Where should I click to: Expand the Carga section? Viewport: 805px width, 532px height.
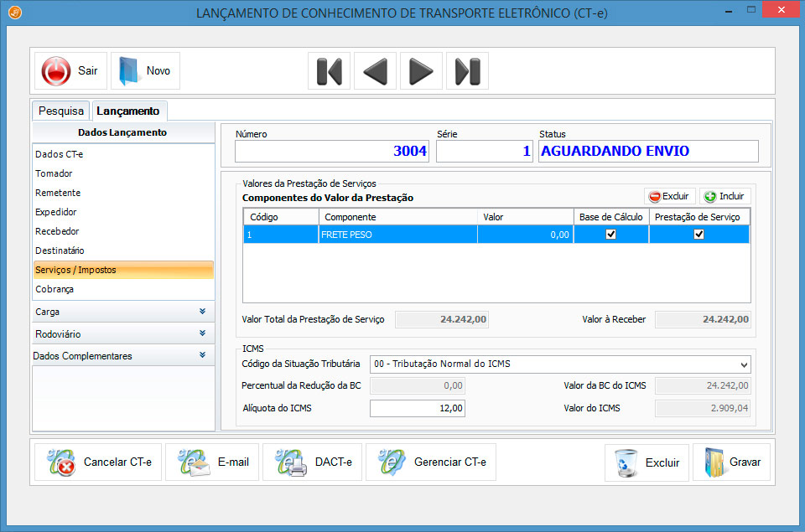123,312
